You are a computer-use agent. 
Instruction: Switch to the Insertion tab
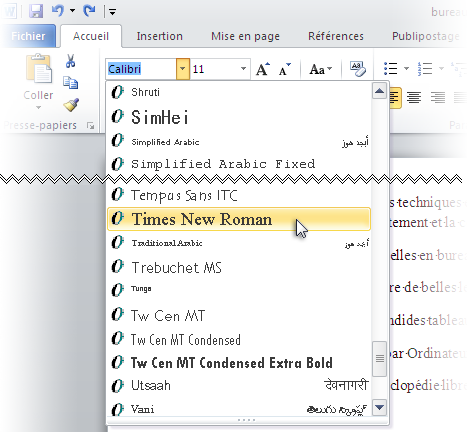[160, 36]
